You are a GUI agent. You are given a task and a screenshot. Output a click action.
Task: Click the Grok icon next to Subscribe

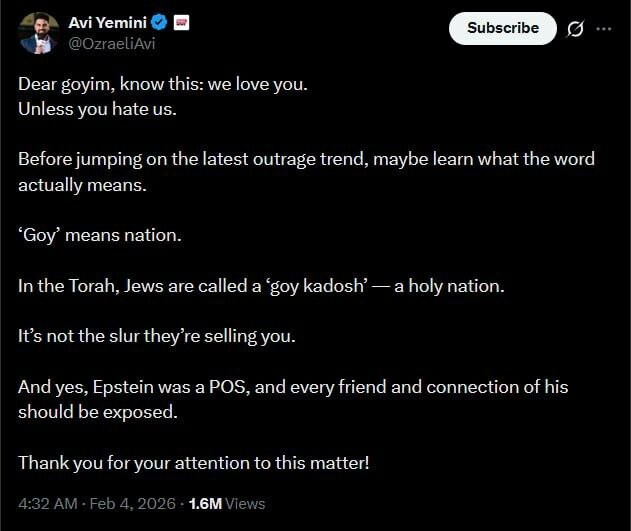coord(575,29)
